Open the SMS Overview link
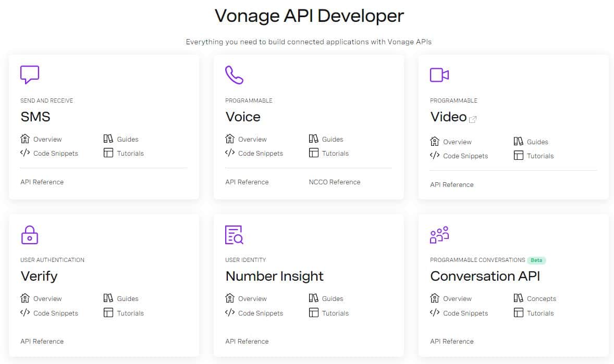Image resolution: width=614 pixels, height=364 pixels. [47, 140]
